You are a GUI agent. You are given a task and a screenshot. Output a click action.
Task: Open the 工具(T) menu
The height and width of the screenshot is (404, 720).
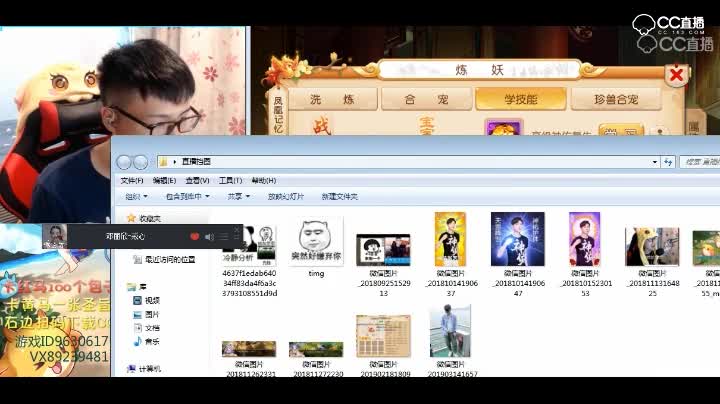coord(230,180)
